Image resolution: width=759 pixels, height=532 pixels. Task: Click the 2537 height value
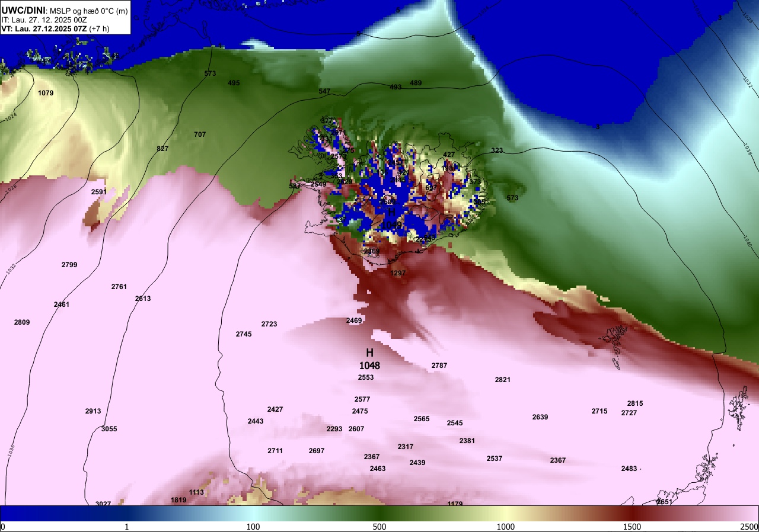pos(495,459)
